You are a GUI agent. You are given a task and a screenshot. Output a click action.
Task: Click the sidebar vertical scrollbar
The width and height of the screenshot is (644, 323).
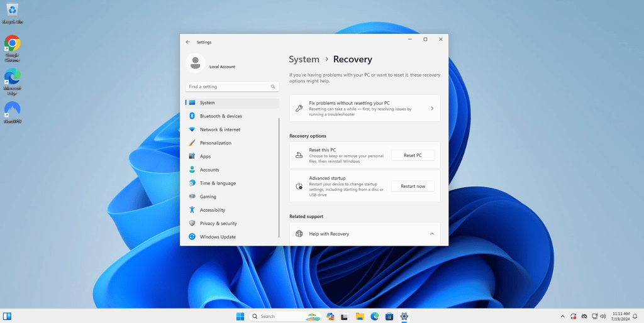click(279, 178)
